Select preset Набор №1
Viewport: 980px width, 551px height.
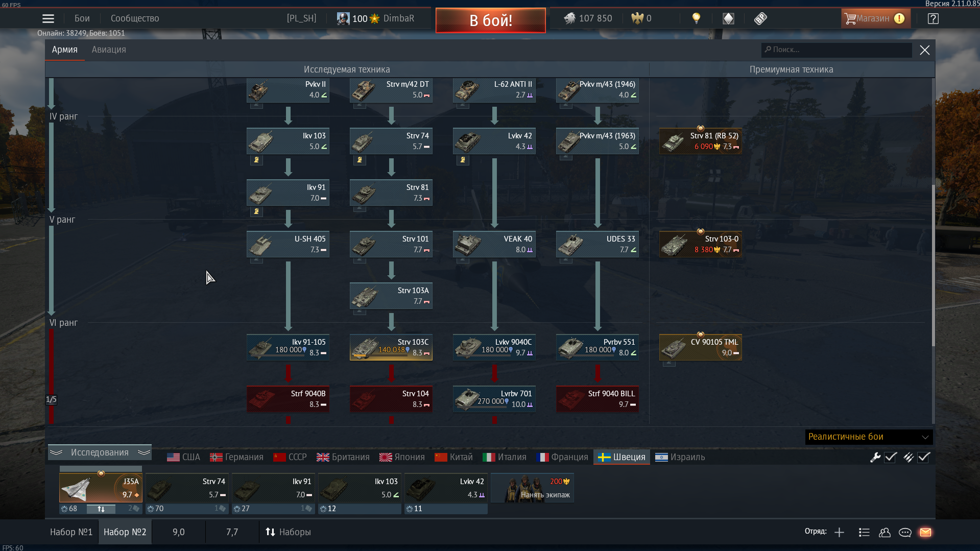coord(71,532)
